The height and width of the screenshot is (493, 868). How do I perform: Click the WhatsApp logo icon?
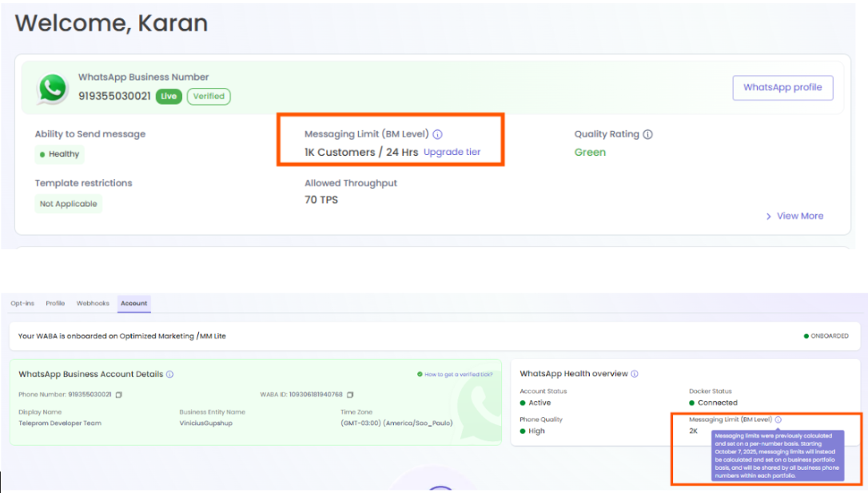point(52,89)
